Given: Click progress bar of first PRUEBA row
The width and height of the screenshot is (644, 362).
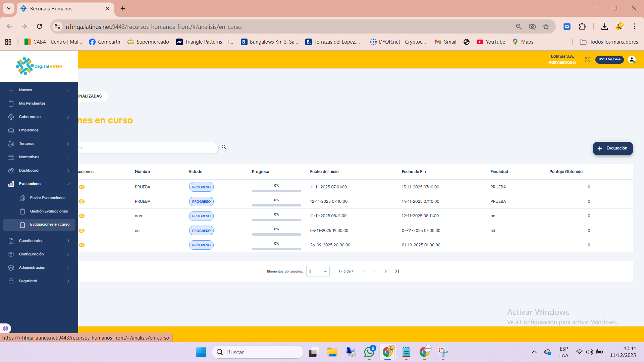Looking at the screenshot, I should 276,191.
